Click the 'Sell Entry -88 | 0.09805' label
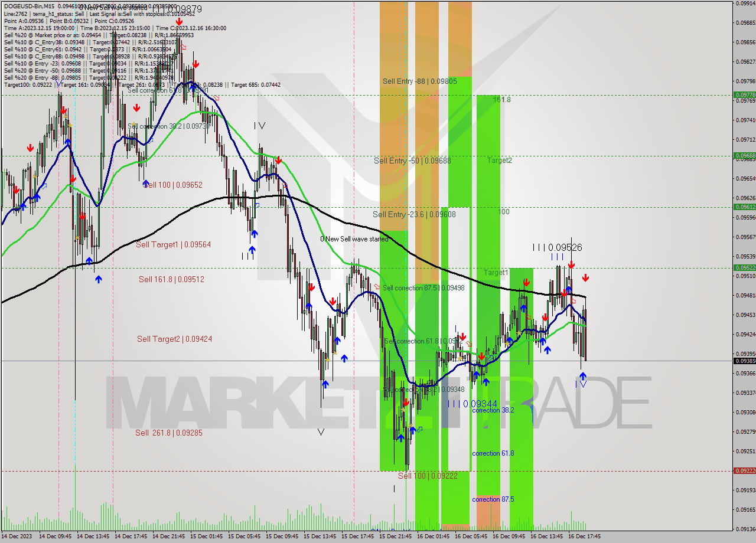This screenshot has width=756, height=543. pyautogui.click(x=419, y=81)
